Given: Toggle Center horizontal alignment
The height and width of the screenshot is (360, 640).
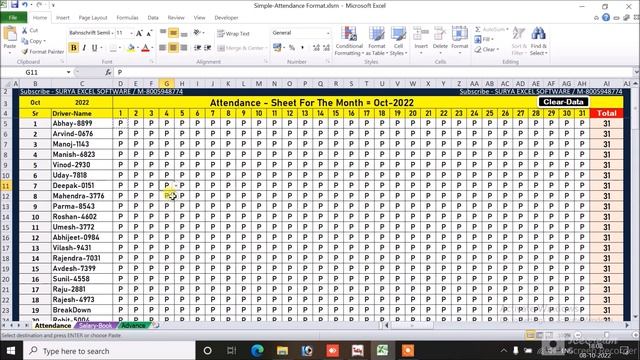Looking at the screenshot, I should point(173,48).
